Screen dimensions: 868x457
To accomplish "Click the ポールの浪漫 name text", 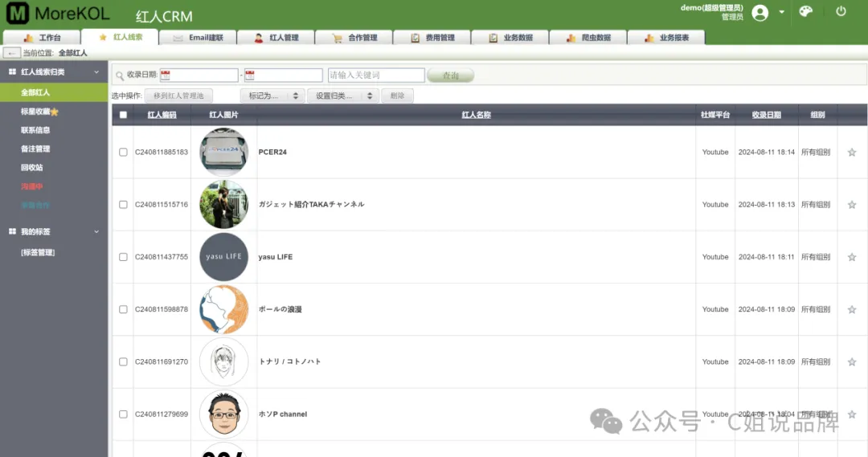I will (280, 309).
